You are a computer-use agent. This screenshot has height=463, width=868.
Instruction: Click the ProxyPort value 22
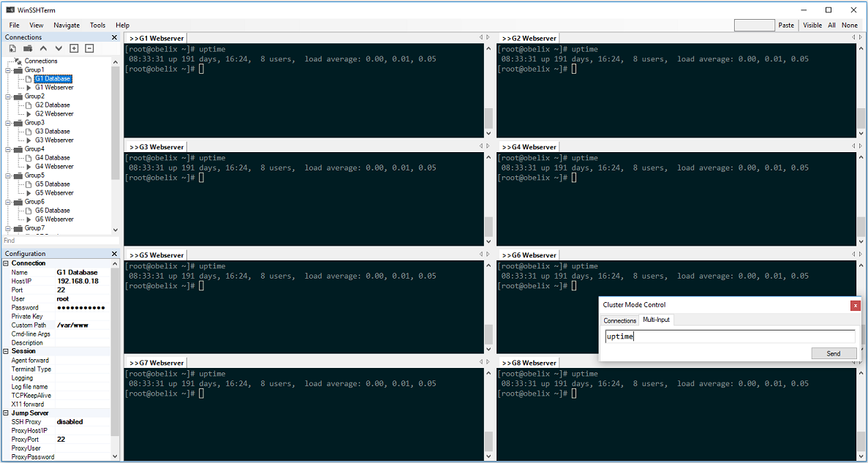[61, 439]
